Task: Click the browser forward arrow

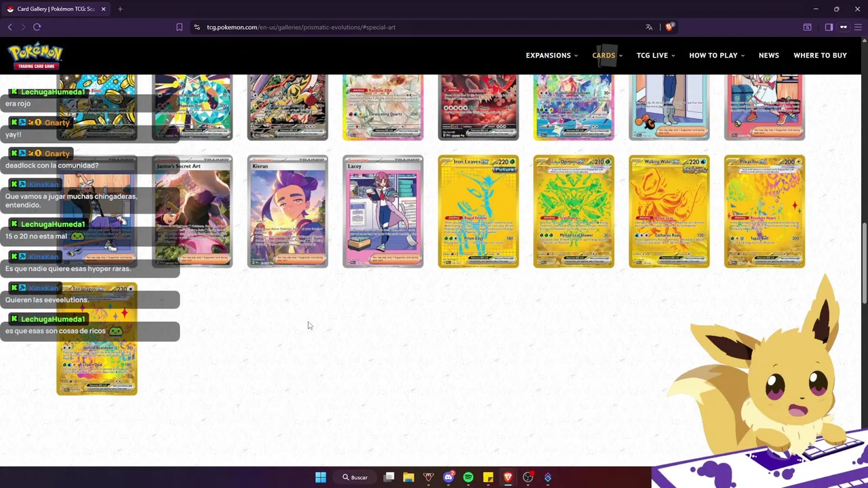Action: point(22,27)
